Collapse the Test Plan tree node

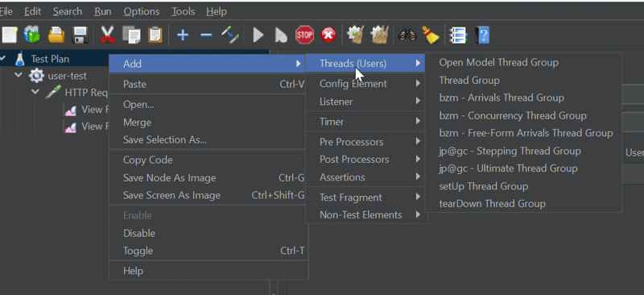pyautogui.click(x=3, y=58)
